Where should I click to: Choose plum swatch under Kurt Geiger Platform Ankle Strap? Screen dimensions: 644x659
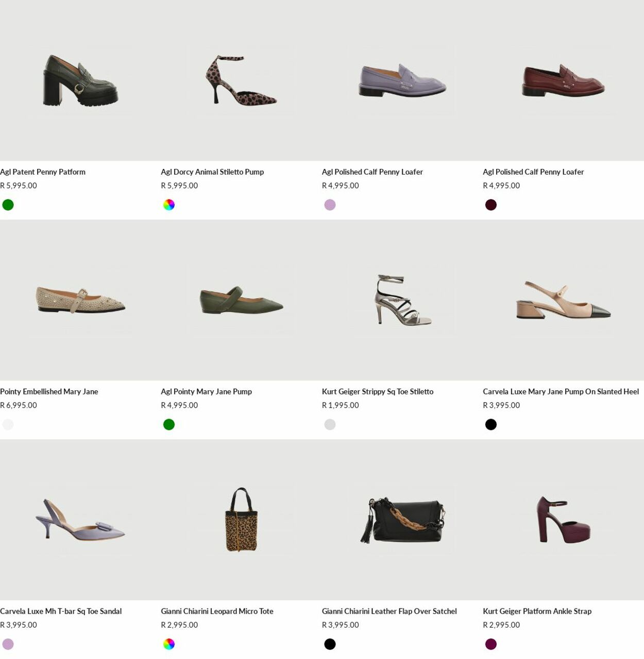(x=491, y=644)
